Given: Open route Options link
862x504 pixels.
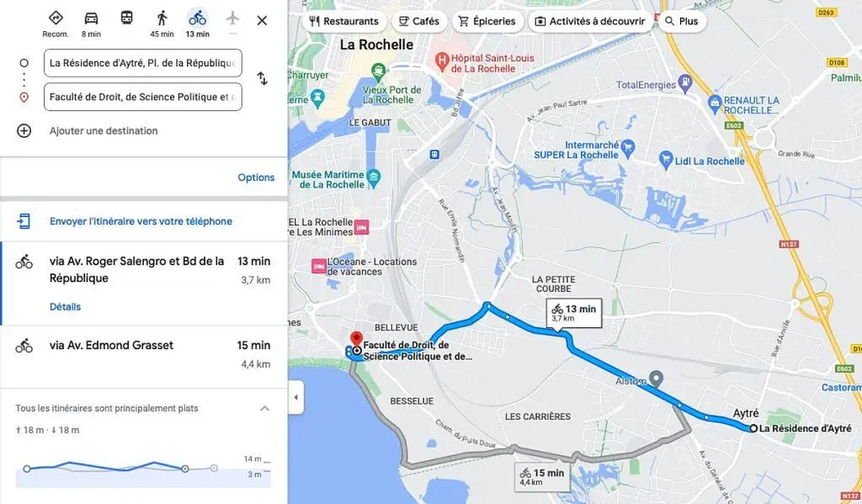Looking at the screenshot, I should click(256, 177).
